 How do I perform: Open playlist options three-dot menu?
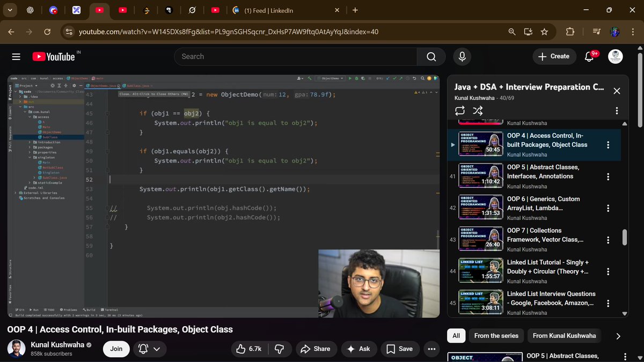617,110
